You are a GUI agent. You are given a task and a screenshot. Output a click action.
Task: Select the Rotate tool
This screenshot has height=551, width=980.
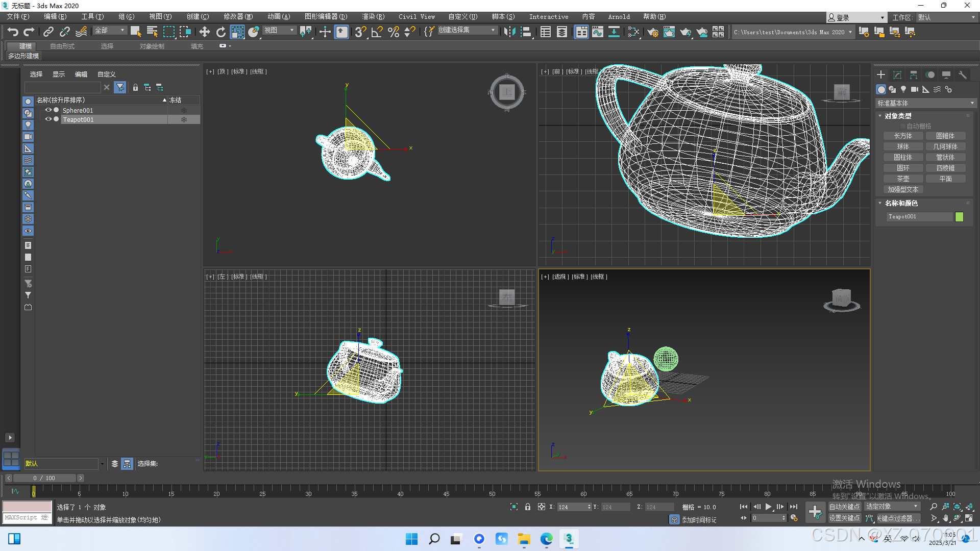(220, 32)
